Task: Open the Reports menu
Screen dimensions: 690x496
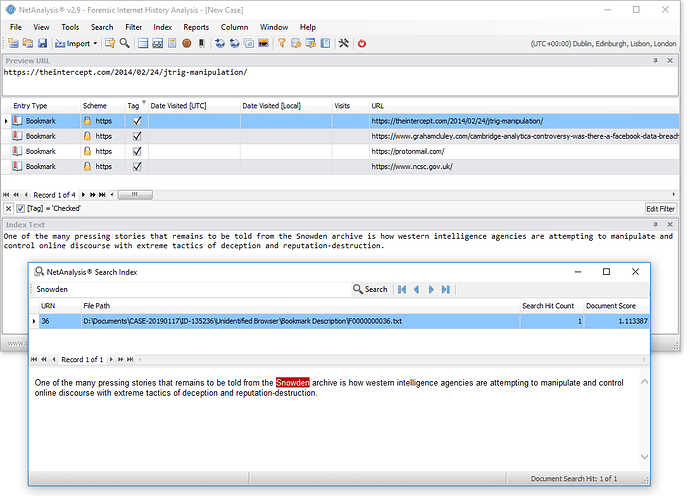Action: [x=196, y=27]
